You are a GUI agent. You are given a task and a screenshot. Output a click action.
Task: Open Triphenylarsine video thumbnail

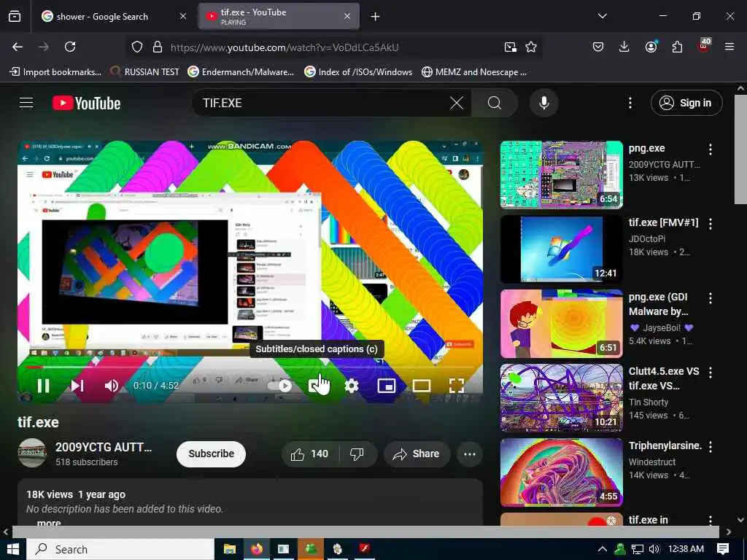[562, 472]
